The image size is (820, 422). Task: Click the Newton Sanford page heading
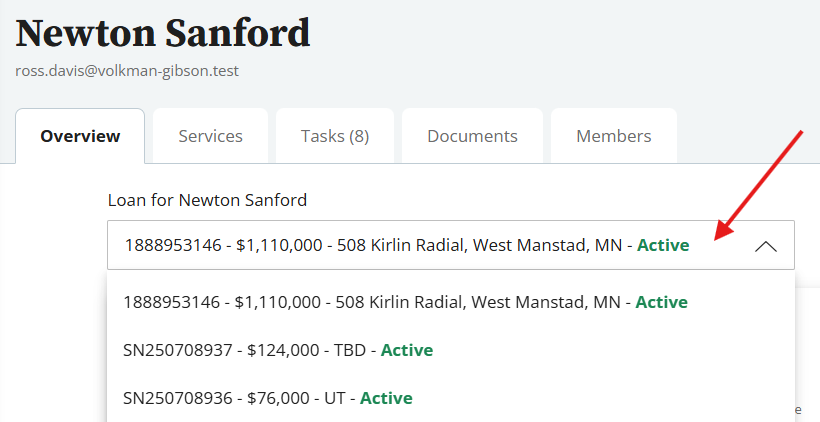point(163,33)
